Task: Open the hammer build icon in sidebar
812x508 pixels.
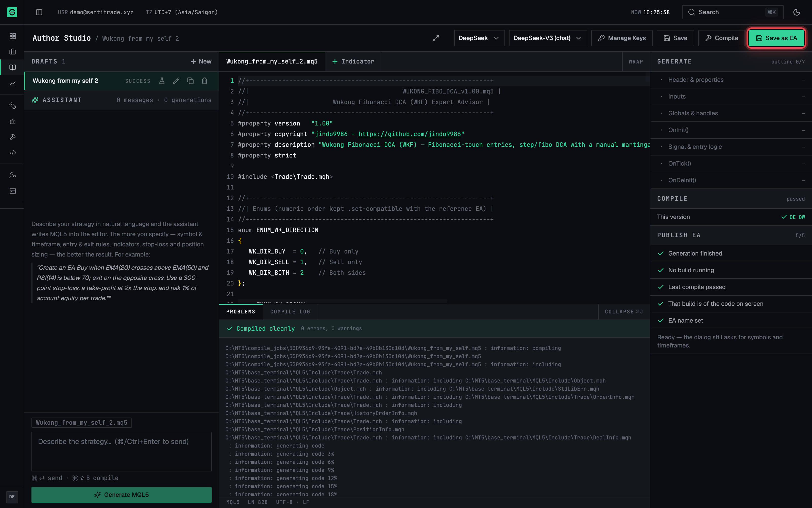Action: pos(12,137)
